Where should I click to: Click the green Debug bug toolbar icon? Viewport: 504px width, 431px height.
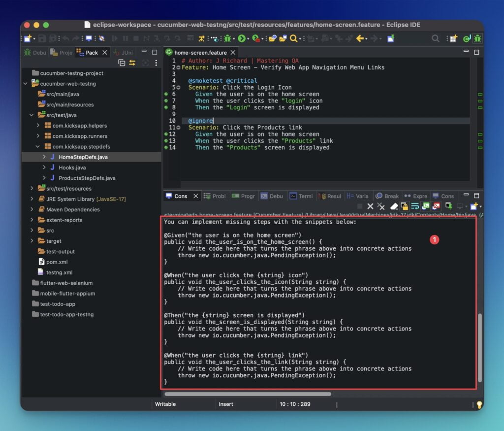(227, 38)
